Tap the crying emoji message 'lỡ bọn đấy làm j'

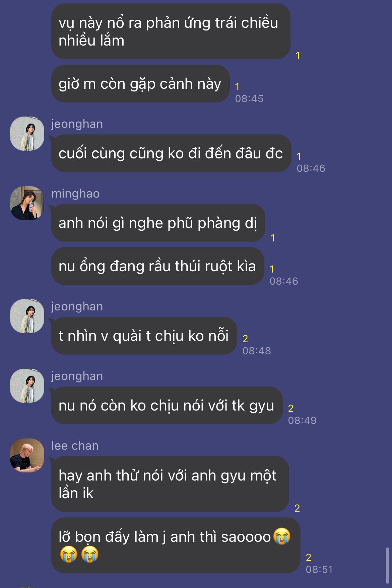[x=176, y=545]
